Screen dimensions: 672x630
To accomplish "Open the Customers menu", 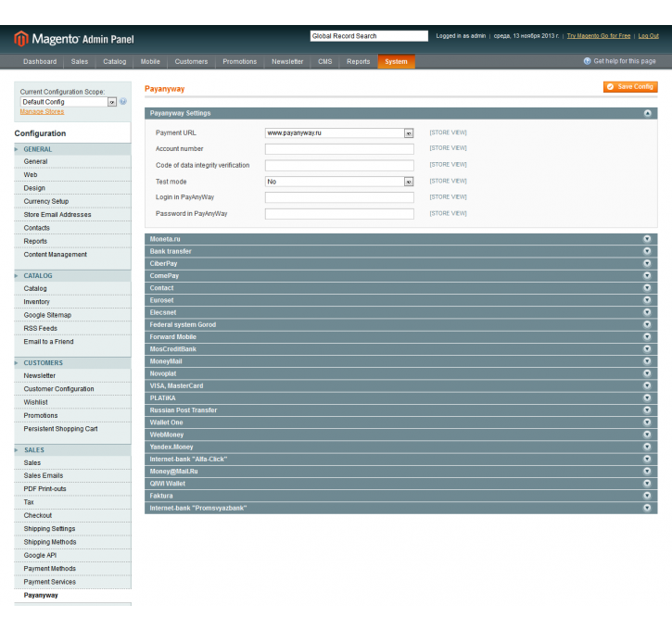I will pyautogui.click(x=191, y=62).
